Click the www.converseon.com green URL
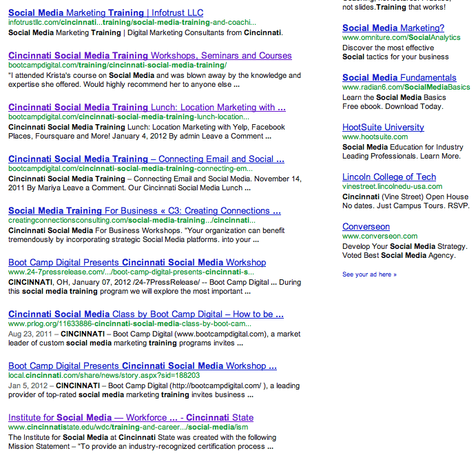Viewport: 476px width, 462px height. (x=378, y=236)
